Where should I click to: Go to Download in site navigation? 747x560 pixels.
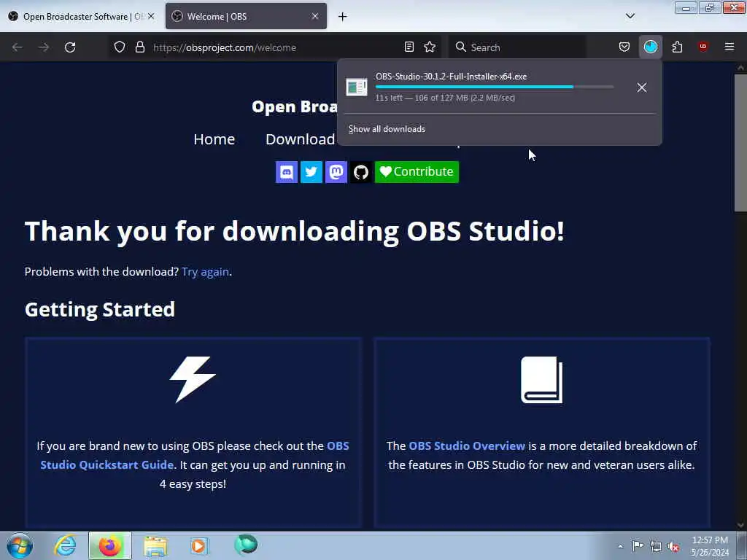click(x=300, y=139)
